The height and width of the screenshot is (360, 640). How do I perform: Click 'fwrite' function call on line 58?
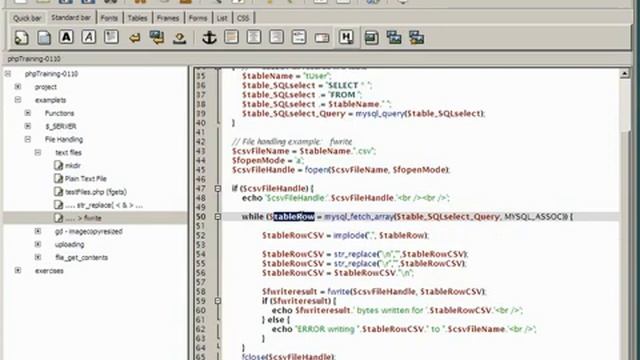[x=339, y=291]
